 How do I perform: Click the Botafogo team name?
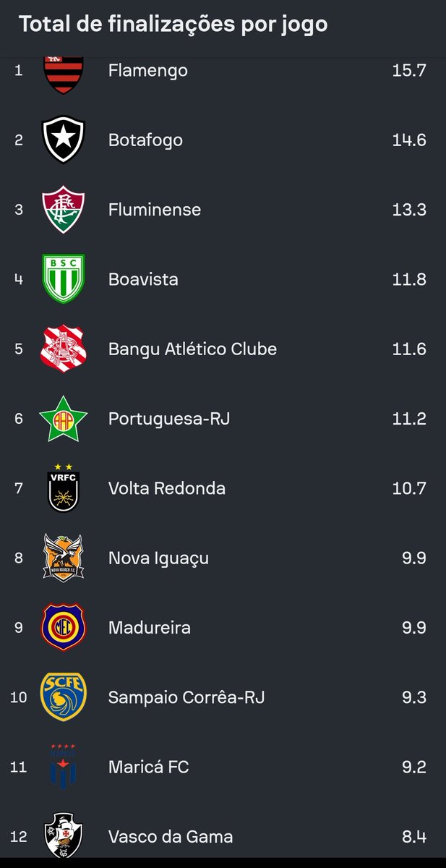pyautogui.click(x=145, y=140)
